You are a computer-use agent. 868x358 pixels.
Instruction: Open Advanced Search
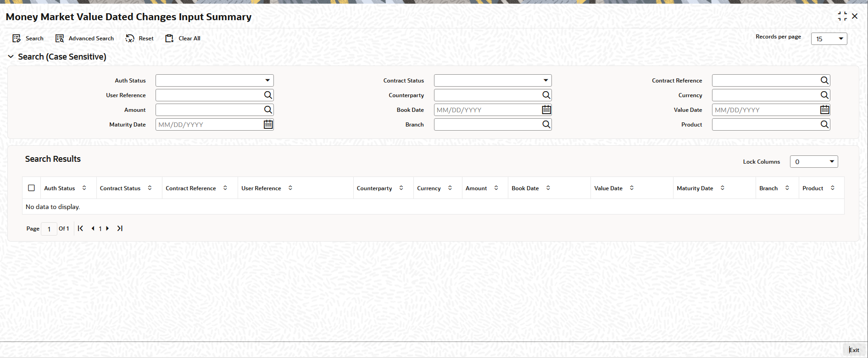pos(84,39)
